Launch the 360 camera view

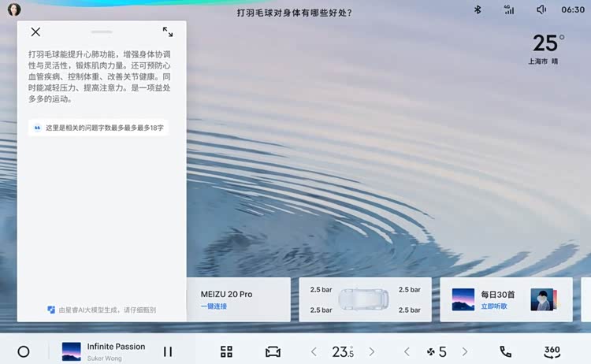point(552,351)
